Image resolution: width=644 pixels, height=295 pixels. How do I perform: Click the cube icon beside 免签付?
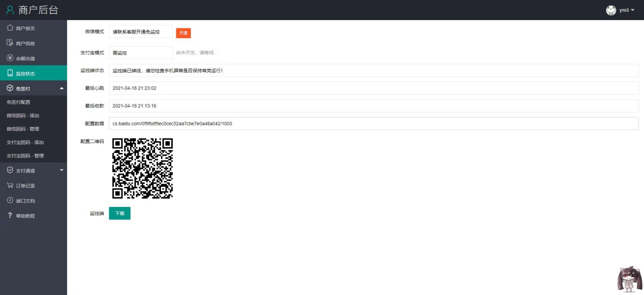tap(10, 88)
